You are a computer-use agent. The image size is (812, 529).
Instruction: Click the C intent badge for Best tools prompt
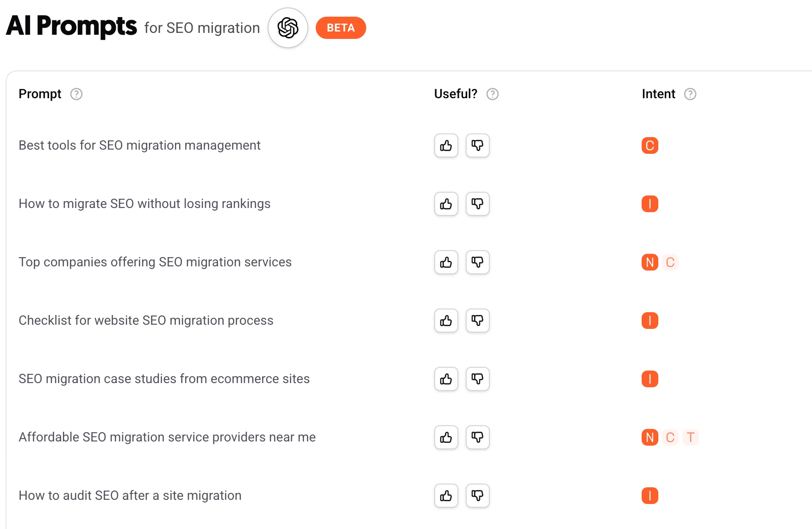[x=650, y=146]
